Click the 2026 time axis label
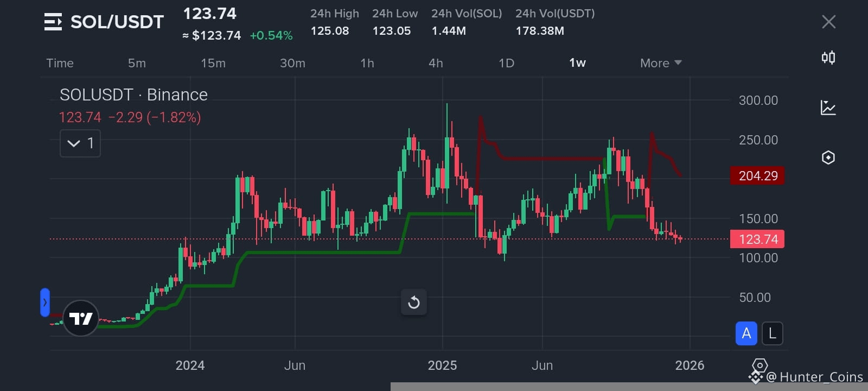Image resolution: width=868 pixels, height=391 pixels. tap(690, 365)
